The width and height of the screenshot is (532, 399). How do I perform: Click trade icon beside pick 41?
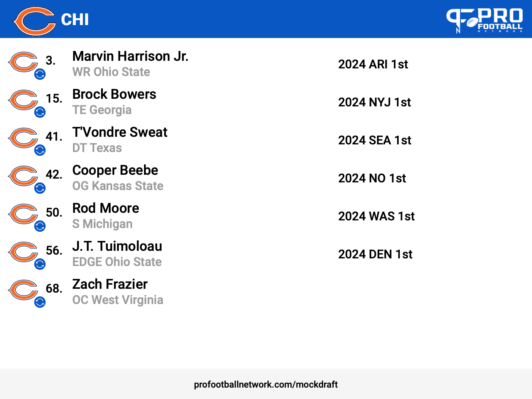pyautogui.click(x=40, y=150)
